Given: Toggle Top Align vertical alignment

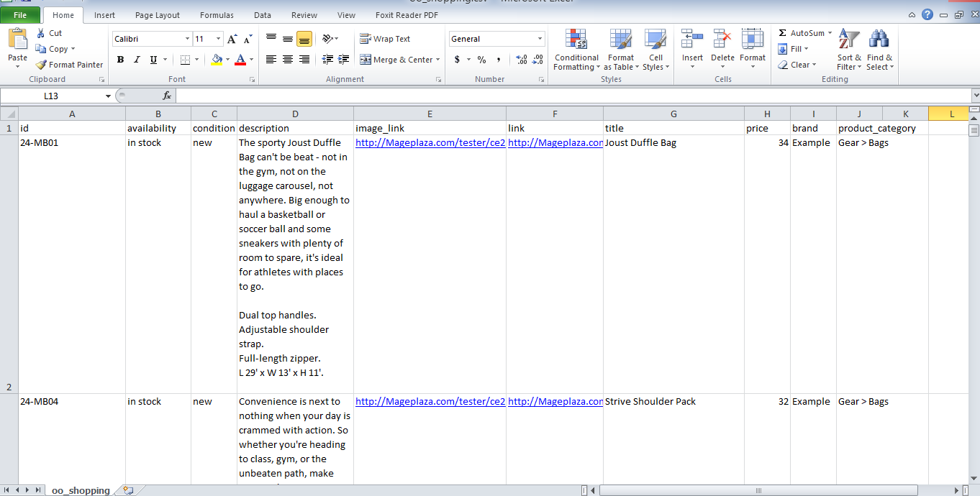Looking at the screenshot, I should click(271, 39).
